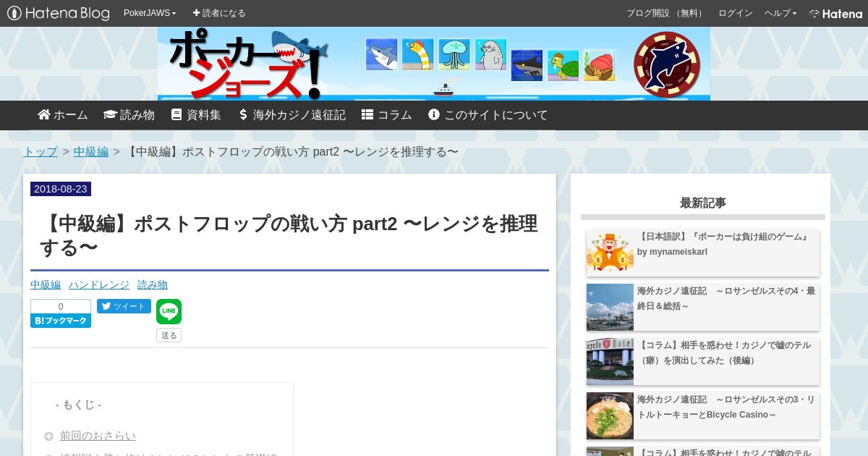Open ブログ開設（無料） link
Image resolution: width=868 pixels, height=456 pixels.
pos(666,13)
